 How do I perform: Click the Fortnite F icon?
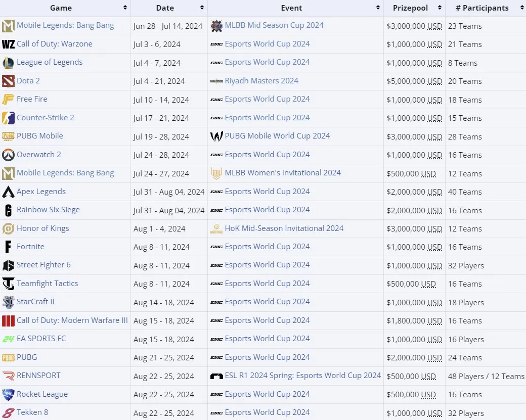coord(8,247)
